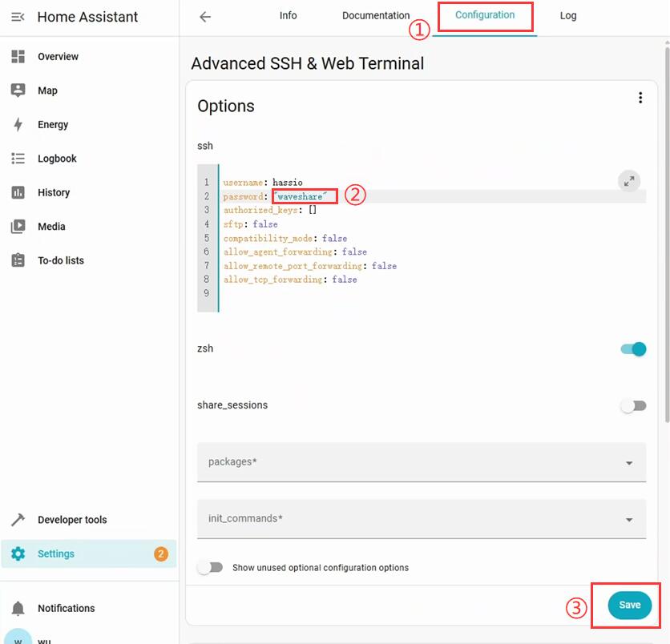
Task: Go back using the left arrow icon
Action: (205, 17)
